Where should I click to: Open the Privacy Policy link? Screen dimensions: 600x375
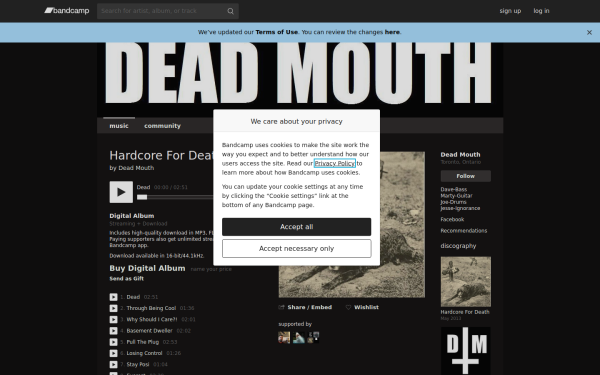coord(335,163)
